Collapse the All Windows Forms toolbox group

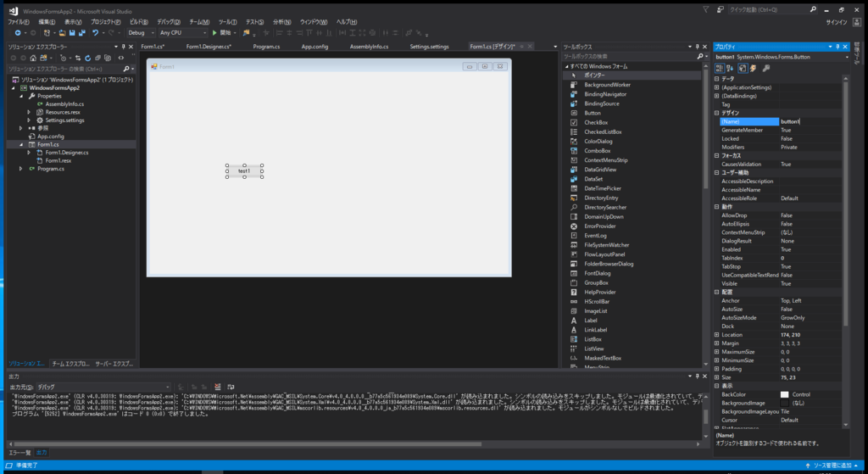click(567, 66)
